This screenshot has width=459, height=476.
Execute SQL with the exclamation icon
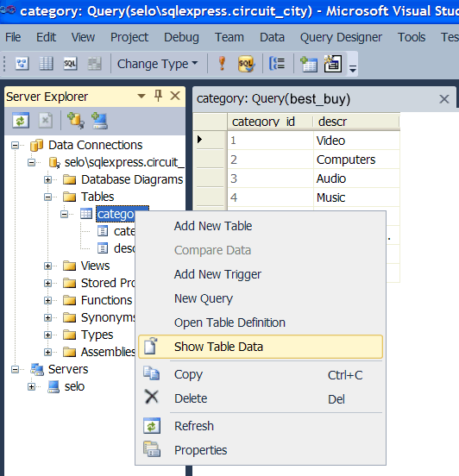(x=222, y=64)
